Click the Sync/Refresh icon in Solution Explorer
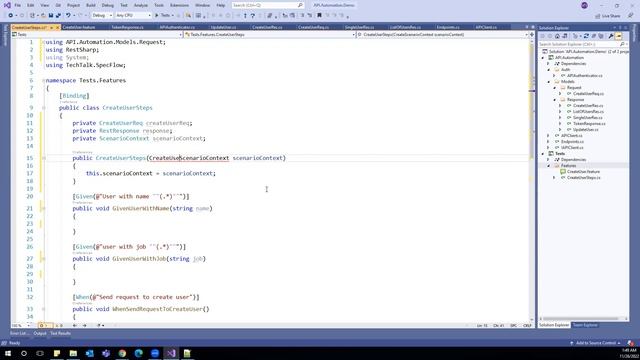This screenshot has height=360, width=640. pyautogui.click(x=586, y=36)
